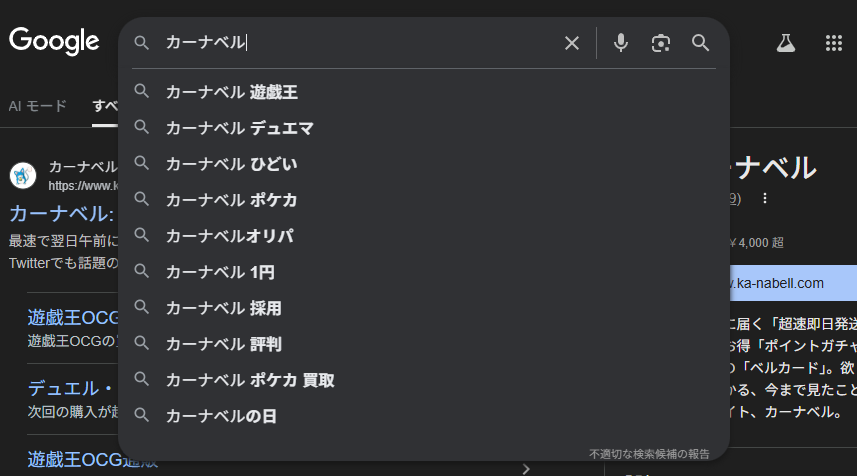Click the Google logo

click(x=54, y=41)
